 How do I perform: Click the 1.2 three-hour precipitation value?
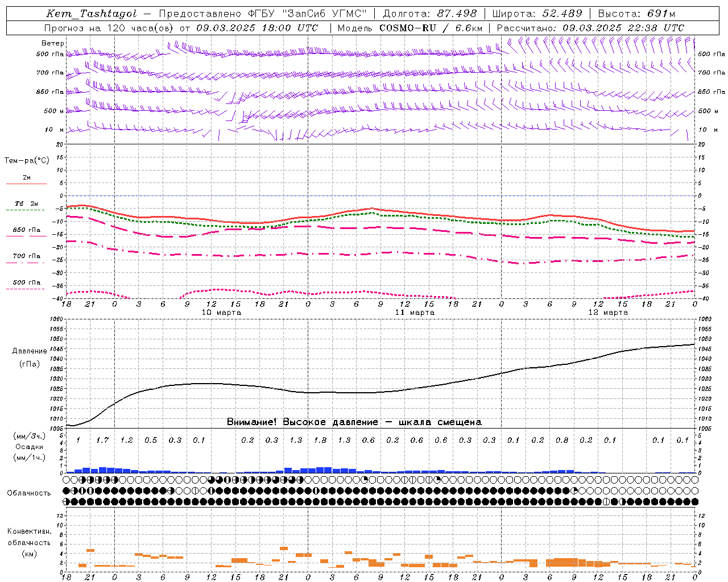pos(126,440)
